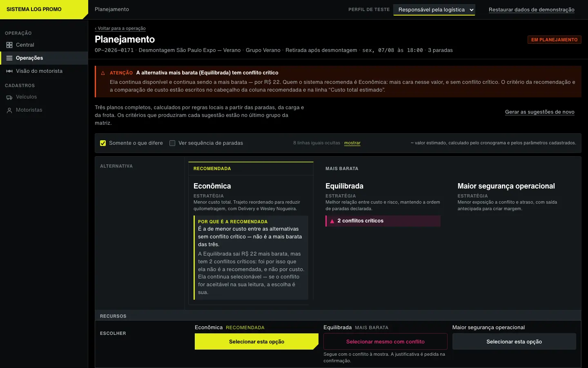Click the Central dashboard grid icon
Viewport: 588px width, 368px height.
[9, 45]
